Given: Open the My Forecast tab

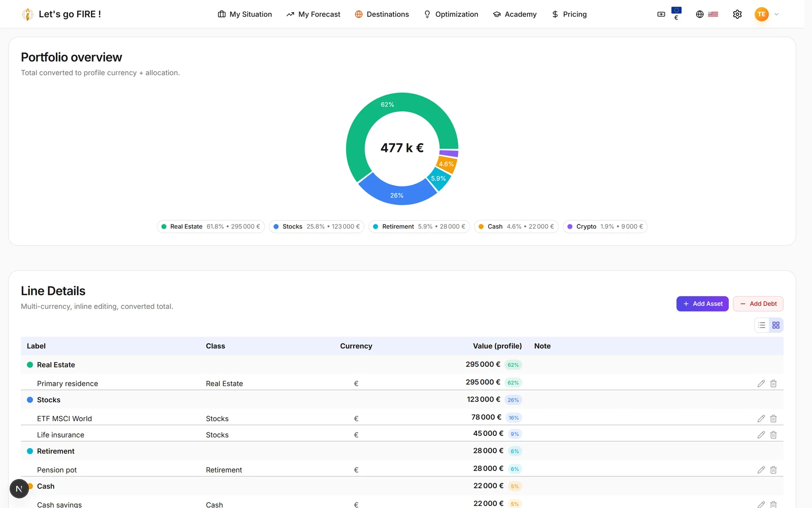Looking at the screenshot, I should [313, 14].
